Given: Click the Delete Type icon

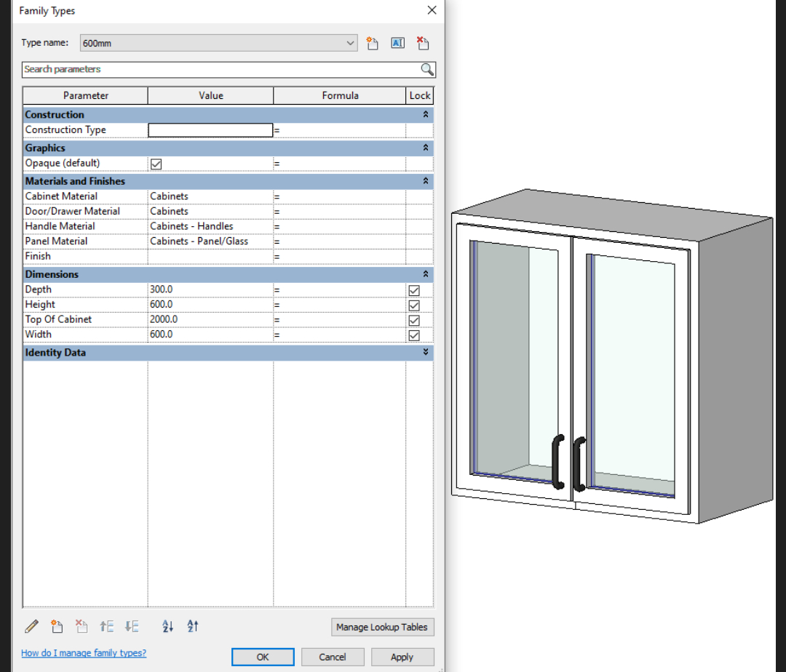Looking at the screenshot, I should coord(423,43).
